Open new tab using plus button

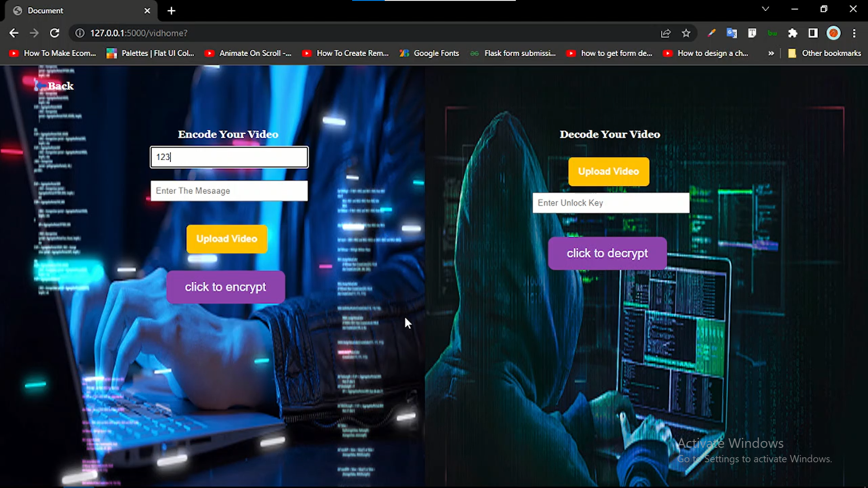[x=172, y=10]
